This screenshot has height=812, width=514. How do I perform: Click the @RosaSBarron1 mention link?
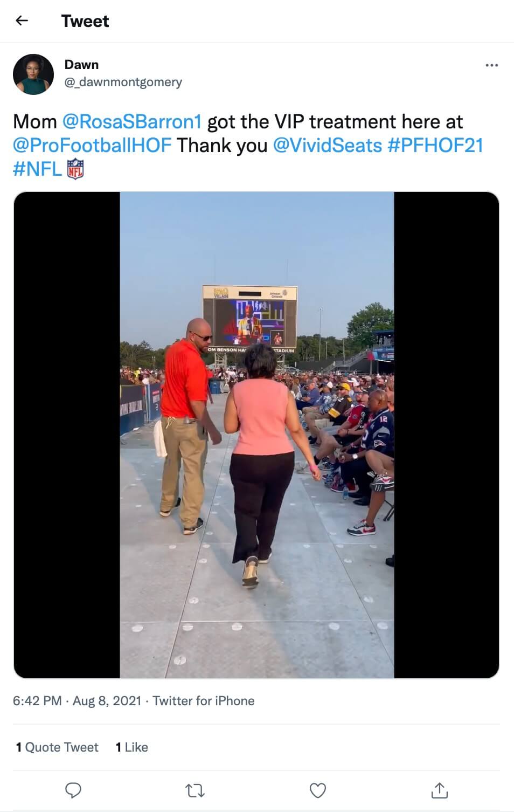point(132,121)
